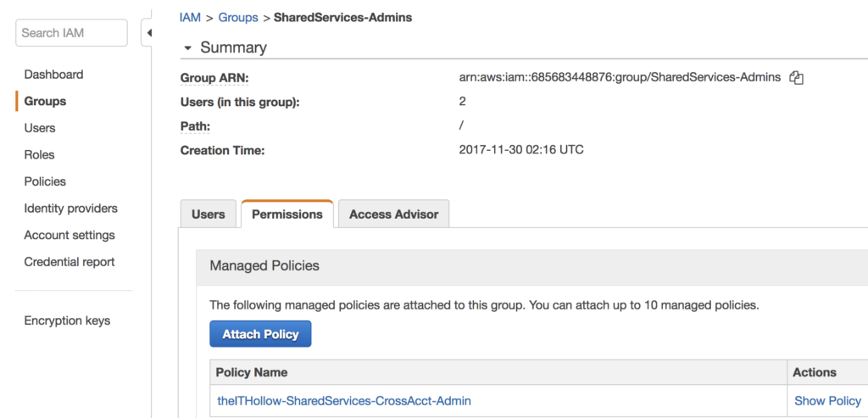Open Encryption keys section
Viewport: 868px width, 418px height.
pos(67,320)
